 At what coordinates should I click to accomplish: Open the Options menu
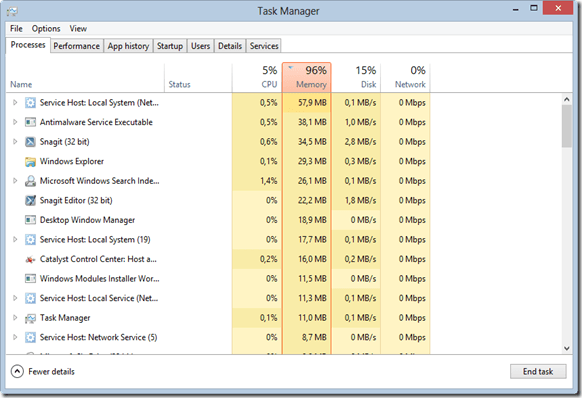pyautogui.click(x=46, y=29)
